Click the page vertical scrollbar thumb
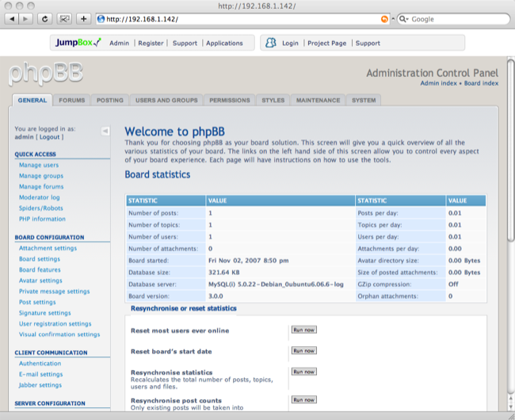This screenshot has height=420, width=515. [x=510, y=151]
